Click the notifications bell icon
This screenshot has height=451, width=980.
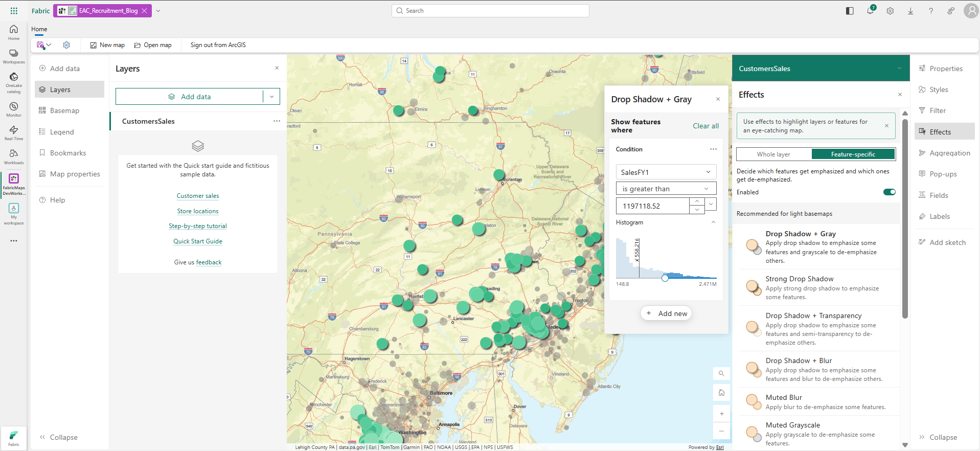[871, 11]
